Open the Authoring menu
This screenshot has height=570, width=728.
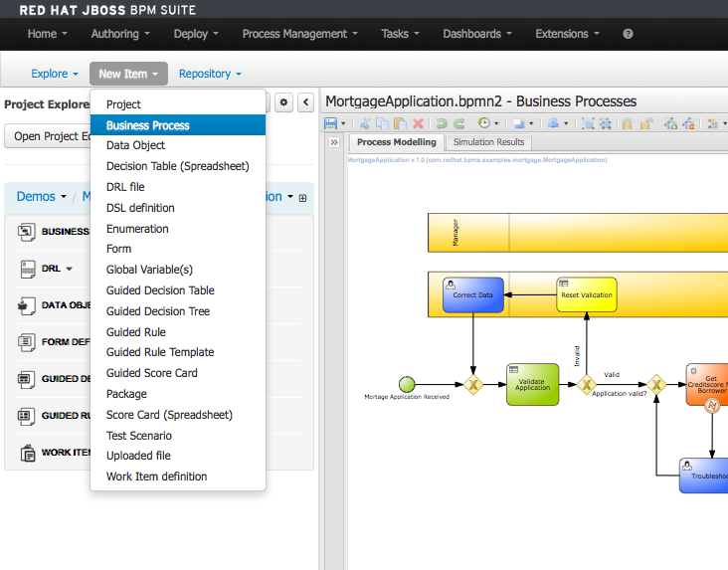click(120, 34)
